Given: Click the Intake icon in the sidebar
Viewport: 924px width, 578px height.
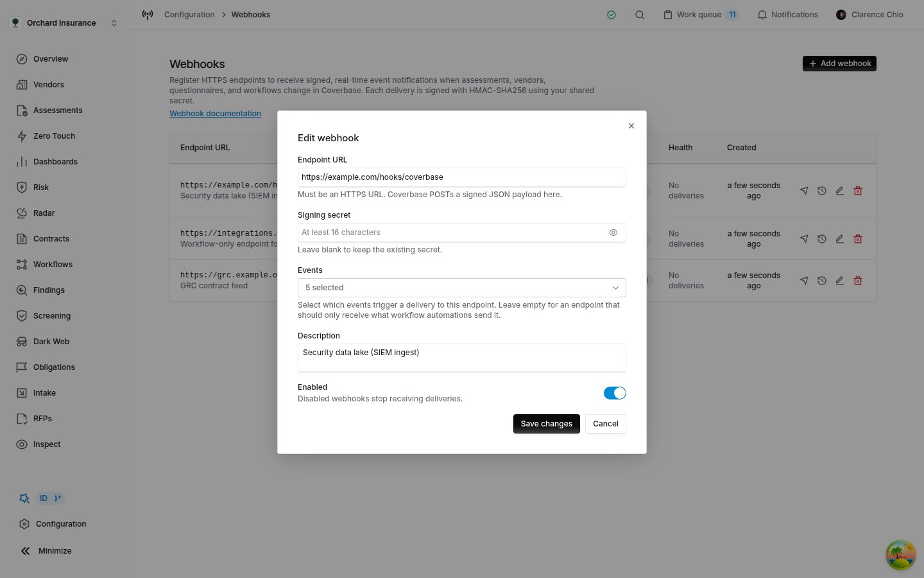Looking at the screenshot, I should [22, 393].
